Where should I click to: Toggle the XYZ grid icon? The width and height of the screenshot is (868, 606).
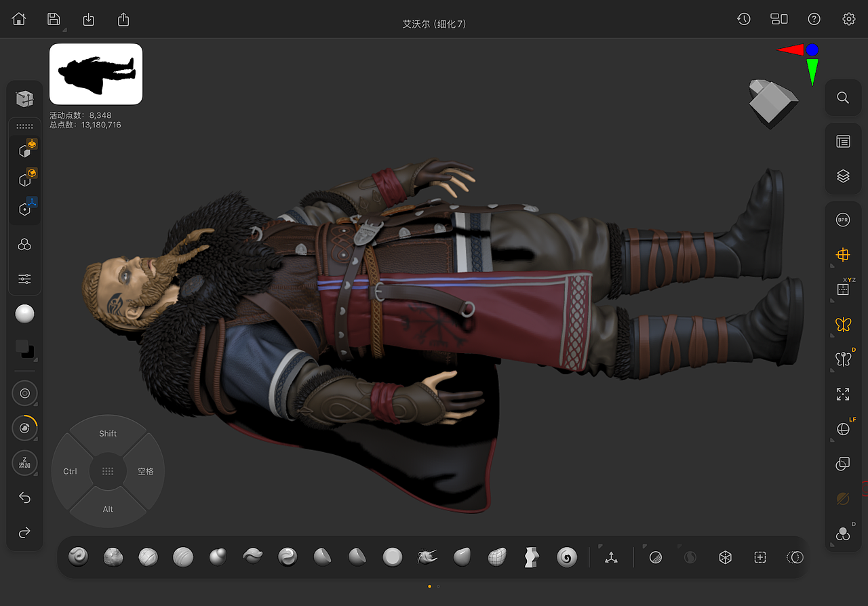(843, 289)
